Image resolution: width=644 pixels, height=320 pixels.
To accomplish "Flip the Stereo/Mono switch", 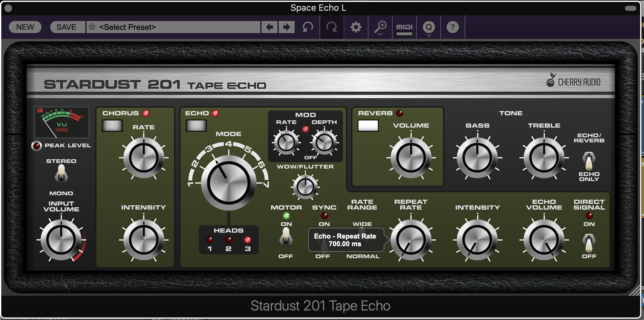I will point(61,174).
